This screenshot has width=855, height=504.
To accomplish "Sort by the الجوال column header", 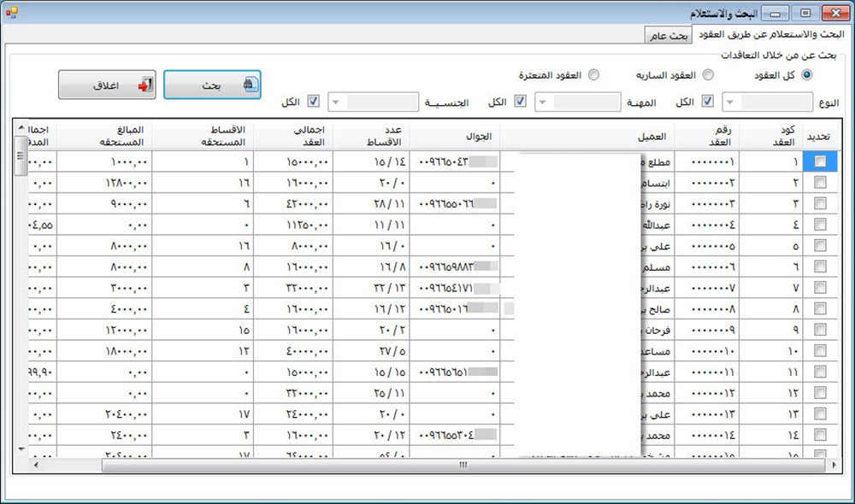I will tap(455, 136).
